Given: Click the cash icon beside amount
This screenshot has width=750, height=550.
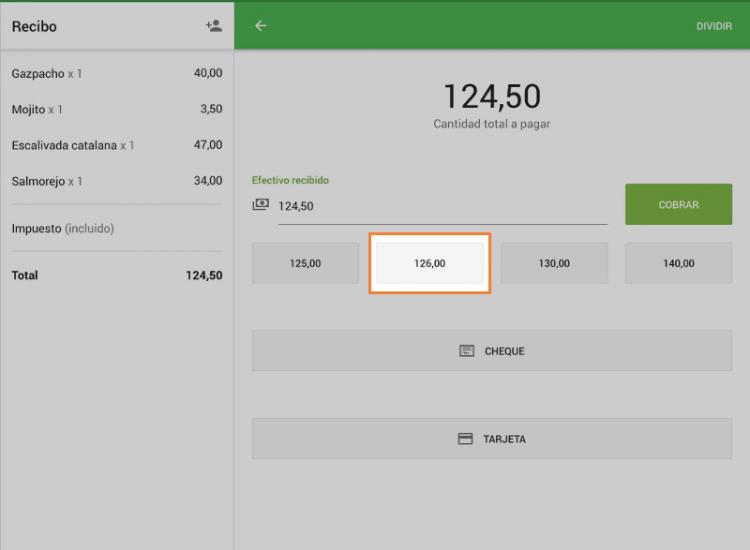Looking at the screenshot, I should pos(261,205).
